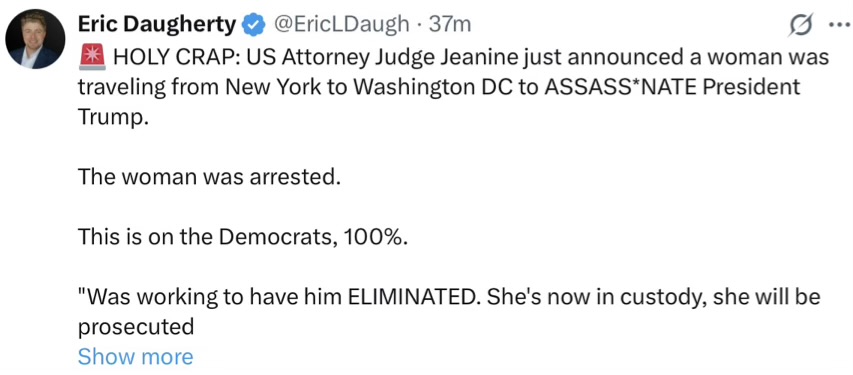Open the post via 37m timestamp
The height and width of the screenshot is (375, 853).
449,24
